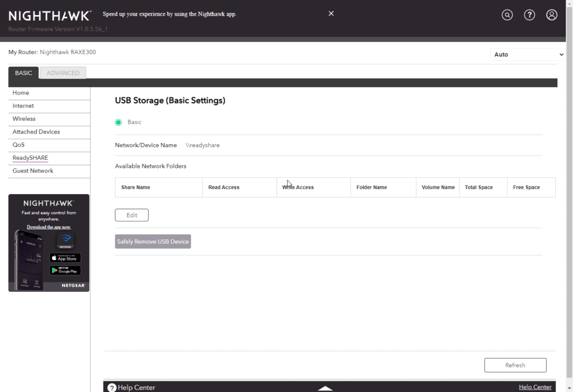Click the Nighthawk logo in header
573x392 pixels.
[50, 16]
